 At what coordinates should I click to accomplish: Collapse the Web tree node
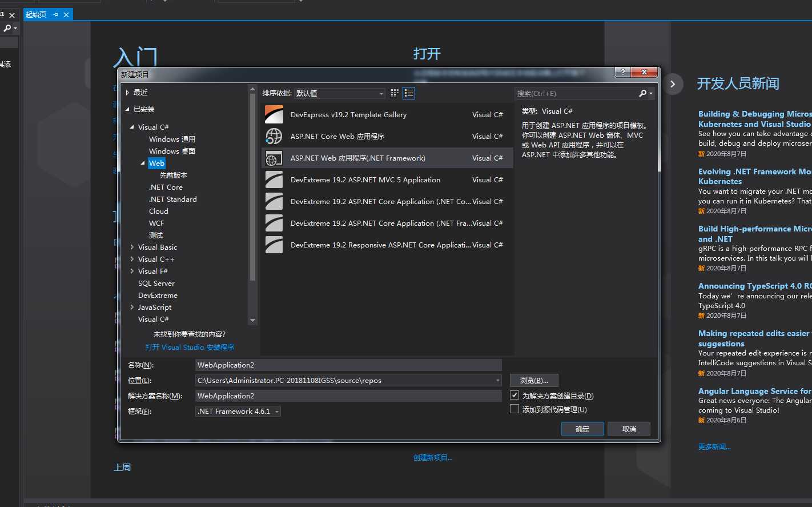[x=143, y=163]
